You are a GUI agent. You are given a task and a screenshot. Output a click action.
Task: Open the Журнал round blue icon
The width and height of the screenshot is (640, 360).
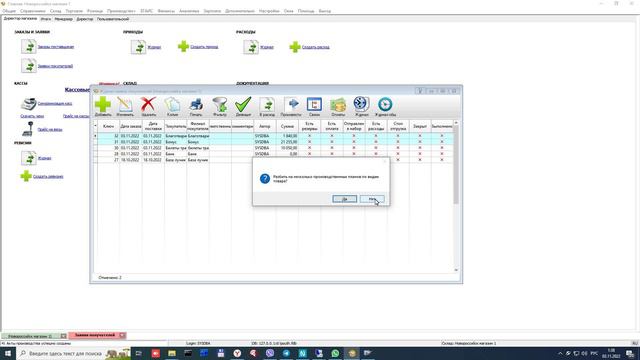coord(361,104)
